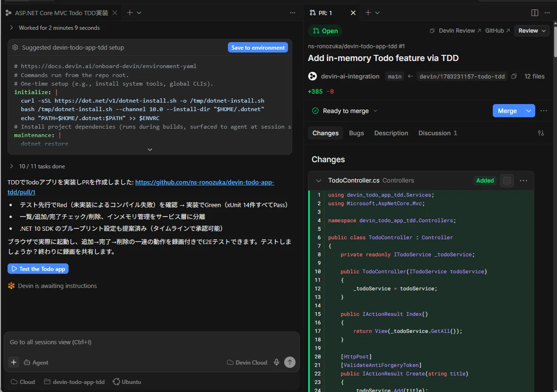Close the ASP.NET Core MVC Todo session tab
Screen dimensions: 557x392
click(x=115, y=13)
